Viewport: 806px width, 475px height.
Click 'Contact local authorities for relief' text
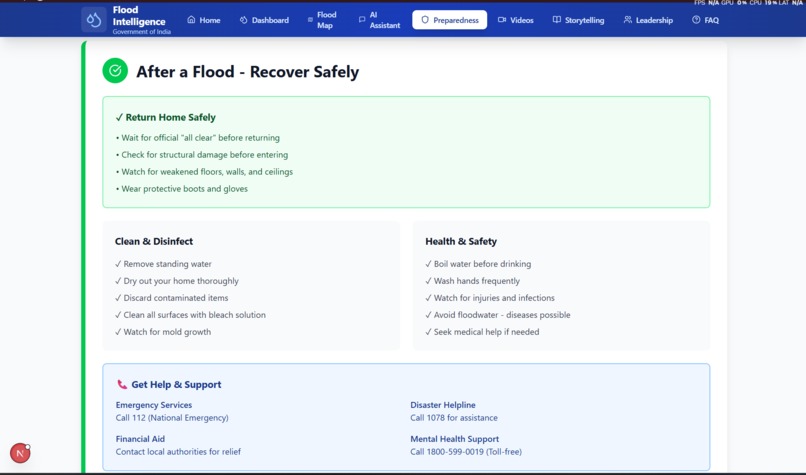click(178, 452)
